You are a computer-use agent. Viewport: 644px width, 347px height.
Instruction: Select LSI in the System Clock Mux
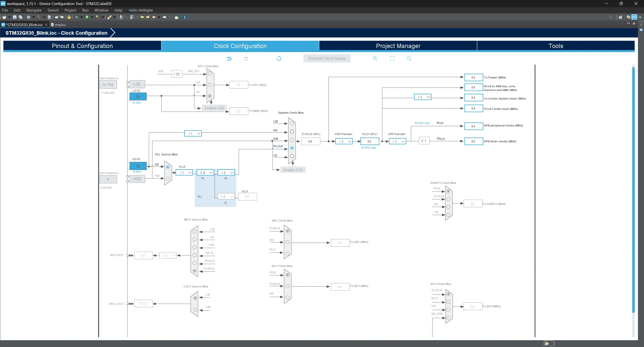[292, 156]
